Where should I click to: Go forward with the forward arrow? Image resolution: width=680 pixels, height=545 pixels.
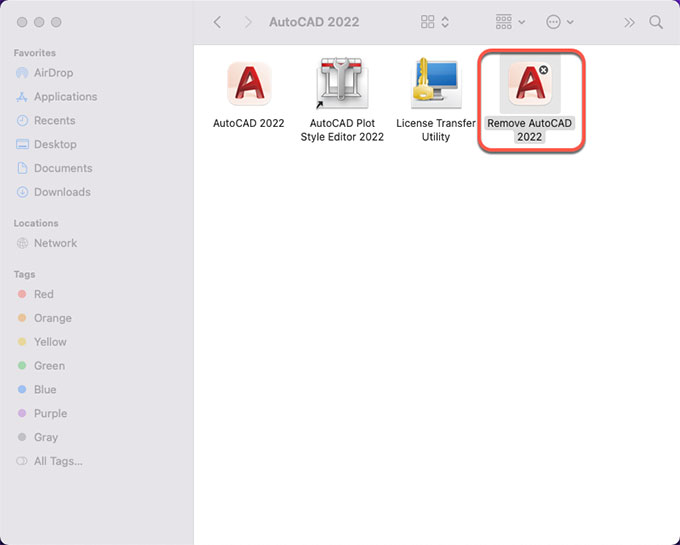tap(248, 22)
